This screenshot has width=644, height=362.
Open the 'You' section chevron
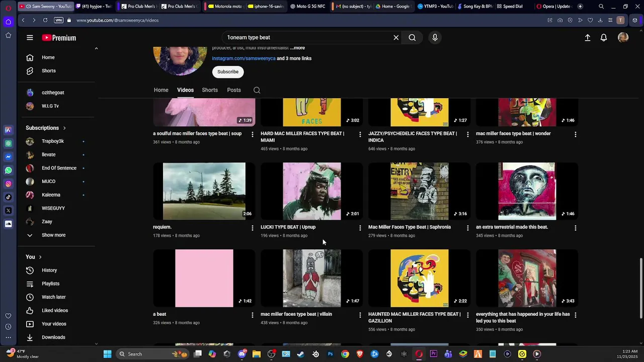pyautogui.click(x=40, y=257)
